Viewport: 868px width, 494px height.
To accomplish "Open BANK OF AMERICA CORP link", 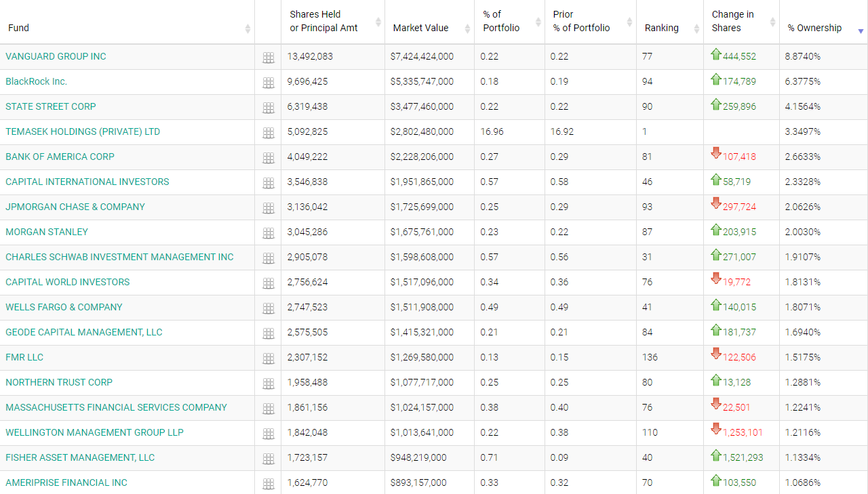I will click(60, 157).
